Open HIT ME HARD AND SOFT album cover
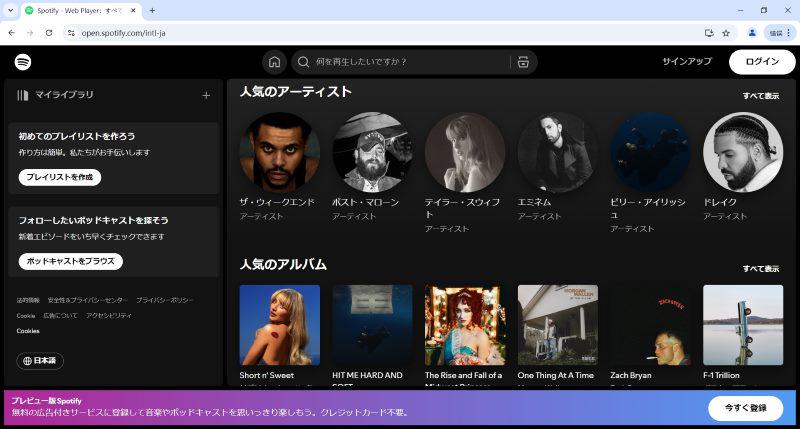Screen dimensions: 800x429 tap(372, 325)
